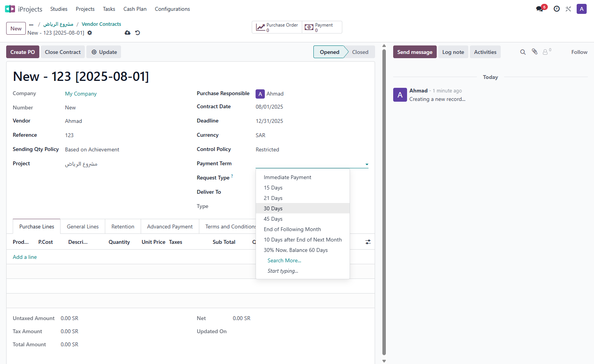Toggle the Payment Term dropdown arrow
This screenshot has height=364, width=594.
click(x=367, y=164)
